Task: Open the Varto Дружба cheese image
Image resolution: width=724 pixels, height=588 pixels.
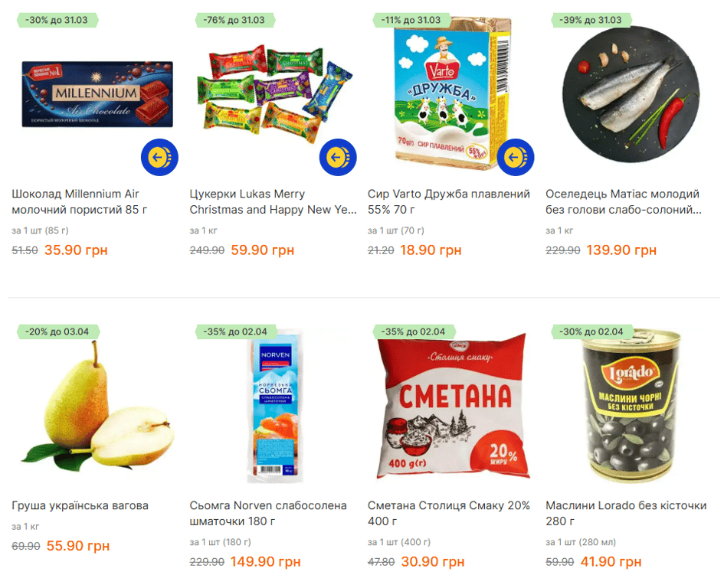Action: click(x=453, y=91)
